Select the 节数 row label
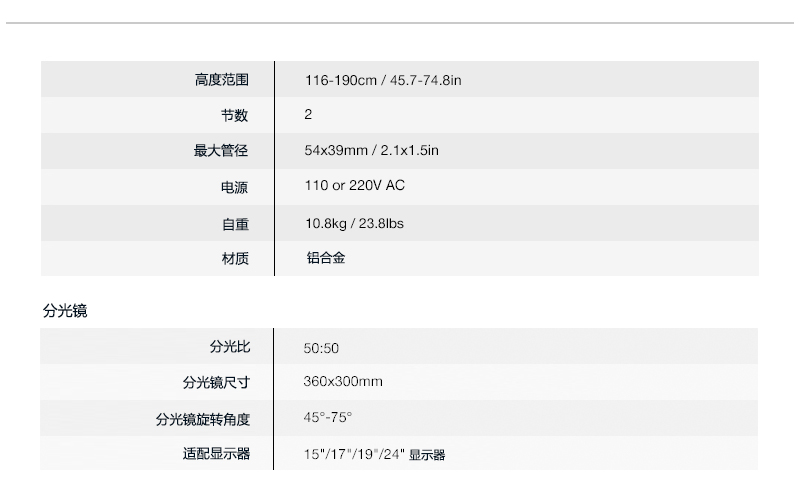 [234, 115]
